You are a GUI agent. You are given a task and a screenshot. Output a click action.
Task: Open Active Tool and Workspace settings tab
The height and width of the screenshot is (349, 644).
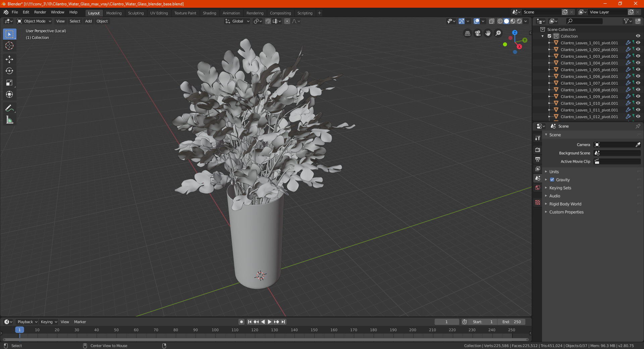(538, 138)
